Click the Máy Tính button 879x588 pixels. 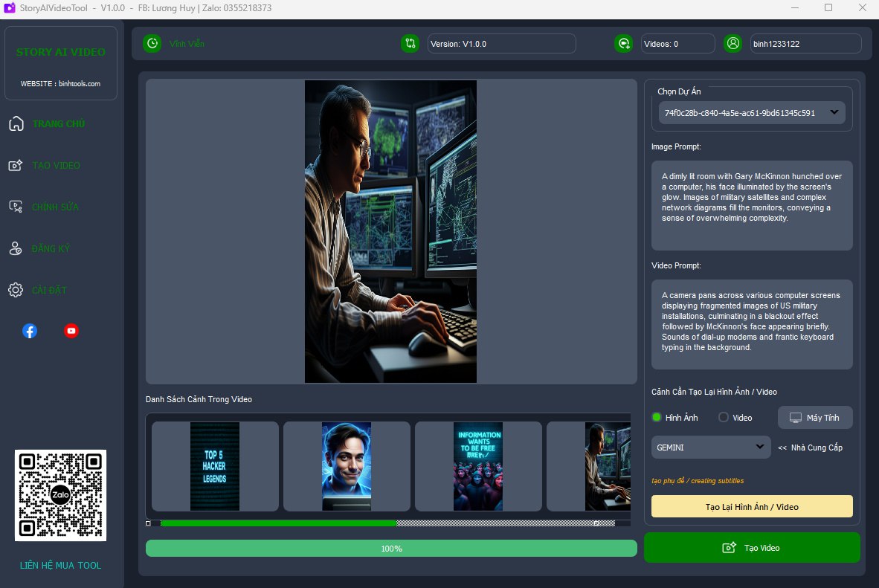(815, 418)
